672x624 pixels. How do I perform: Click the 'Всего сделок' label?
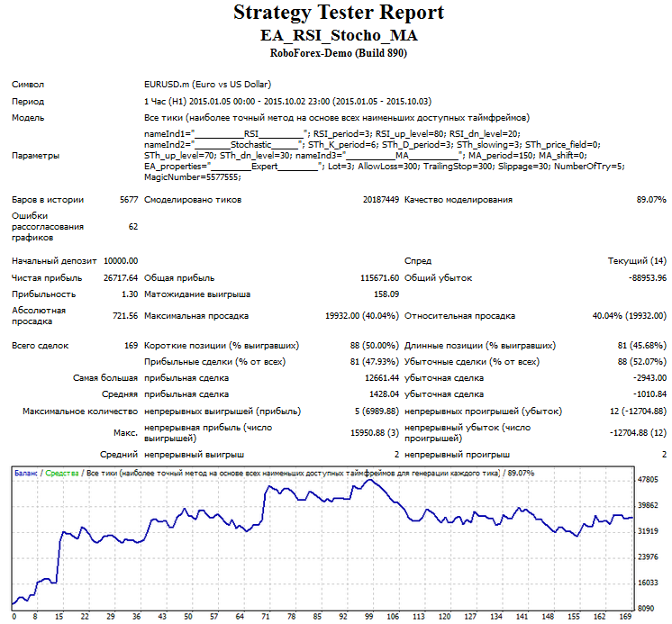click(40, 346)
